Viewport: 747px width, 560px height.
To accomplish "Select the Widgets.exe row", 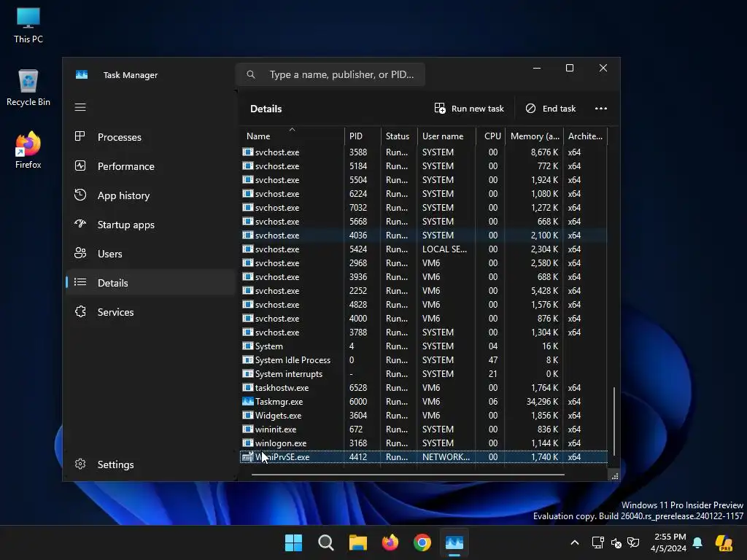I will pyautogui.click(x=424, y=415).
